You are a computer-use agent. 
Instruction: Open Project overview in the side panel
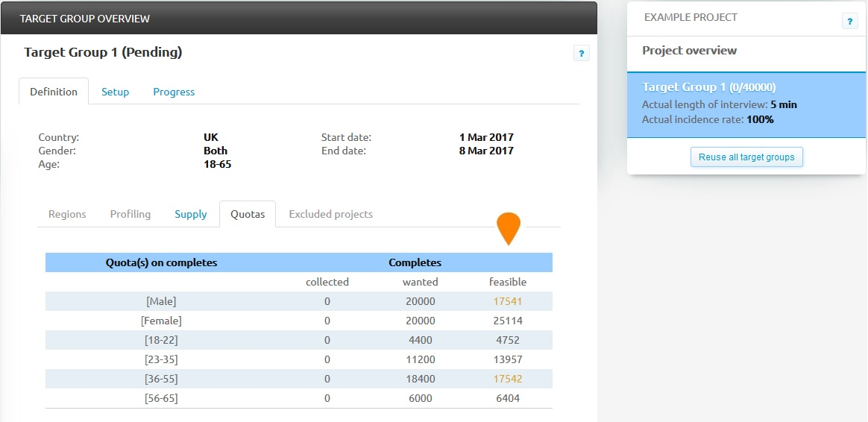(x=689, y=51)
